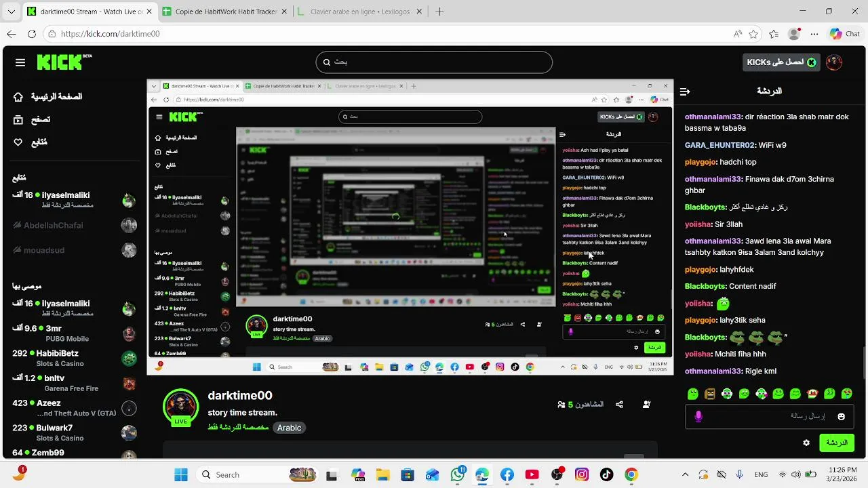
Task: Click the darktime00 channel name heading
Action: pyautogui.click(x=240, y=396)
